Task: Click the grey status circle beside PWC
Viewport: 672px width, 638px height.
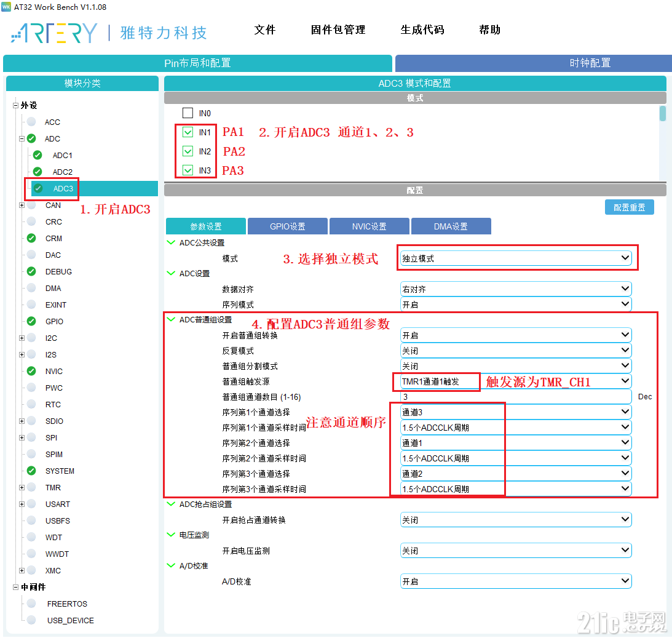Action: pyautogui.click(x=31, y=388)
